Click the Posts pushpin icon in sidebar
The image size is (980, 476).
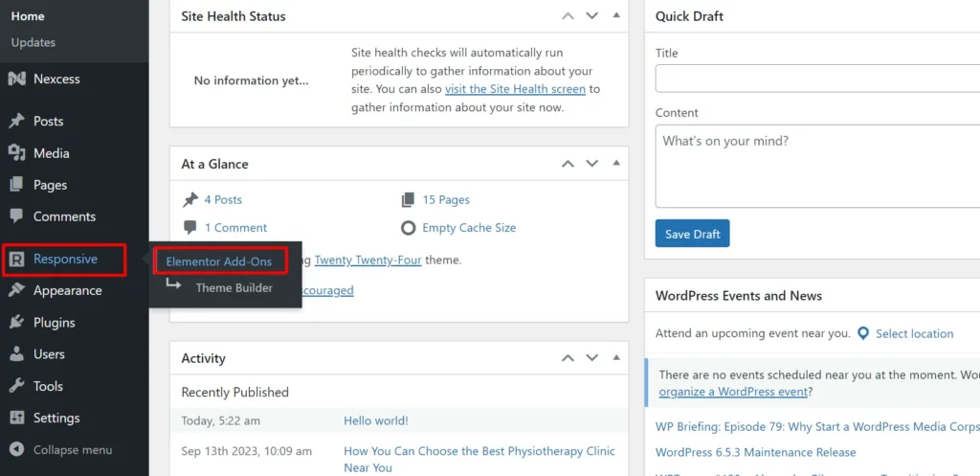click(x=17, y=121)
